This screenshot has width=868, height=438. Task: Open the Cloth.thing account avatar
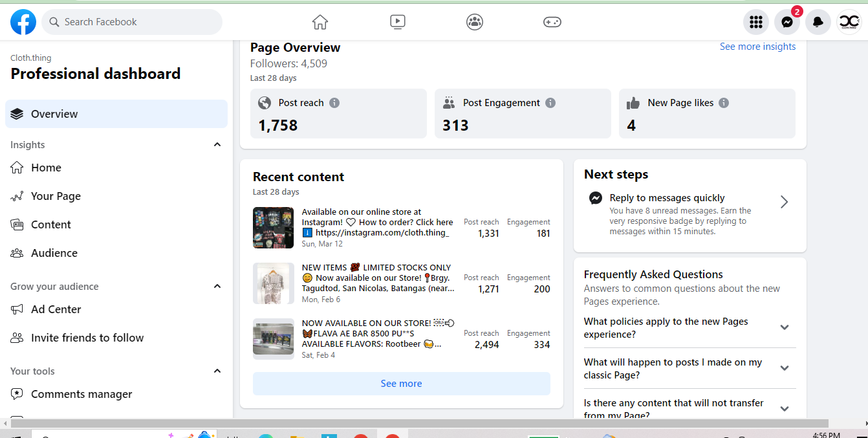coord(849,22)
